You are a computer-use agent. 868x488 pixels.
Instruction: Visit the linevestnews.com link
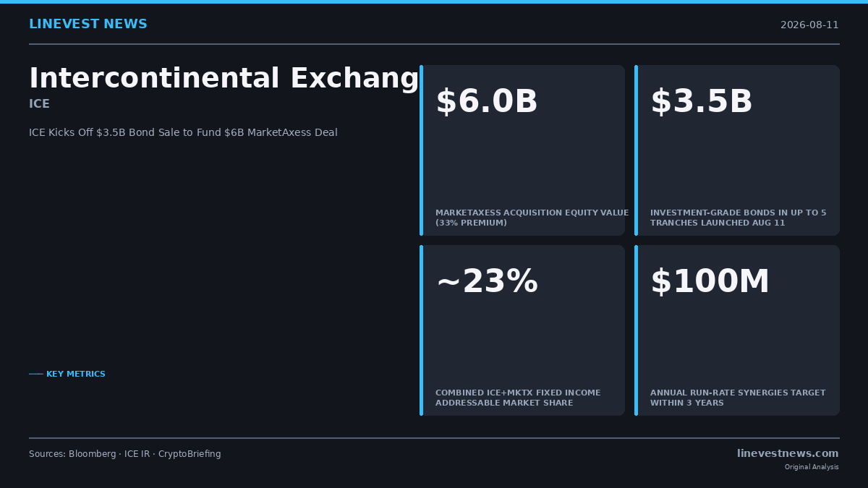coord(788,454)
